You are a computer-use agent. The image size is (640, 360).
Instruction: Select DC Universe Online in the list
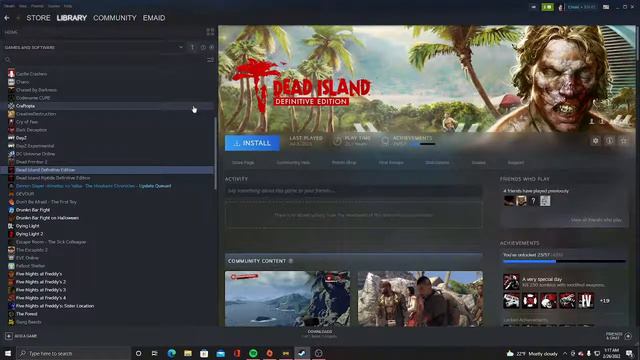35,154
